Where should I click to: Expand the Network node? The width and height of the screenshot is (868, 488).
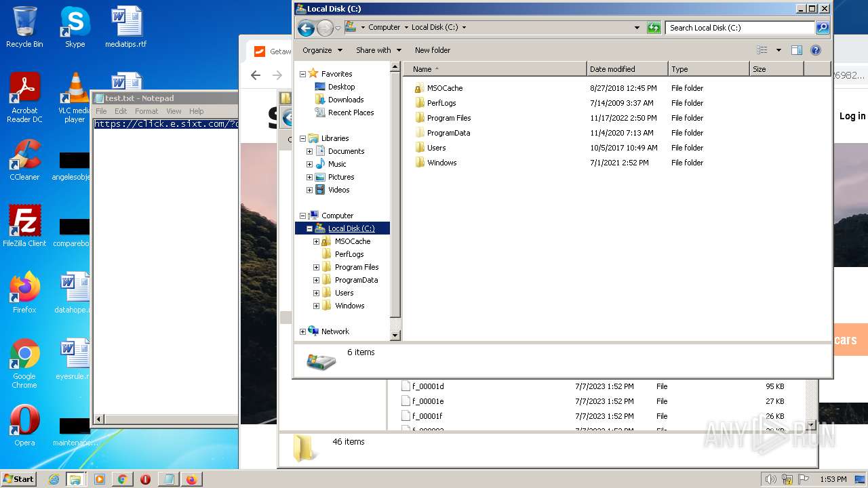pos(302,331)
